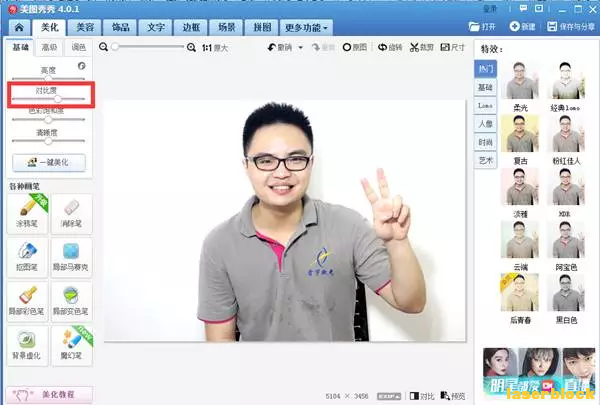Viewport: 600px width, 405px height.
Task: Click the zoom level slider knob
Action: [115, 47]
